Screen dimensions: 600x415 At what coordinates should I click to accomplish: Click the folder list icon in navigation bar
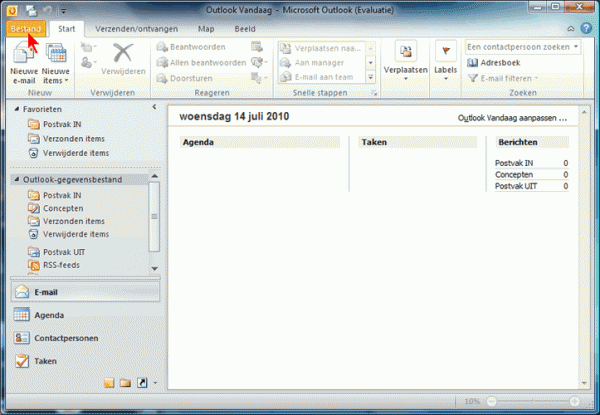point(125,382)
